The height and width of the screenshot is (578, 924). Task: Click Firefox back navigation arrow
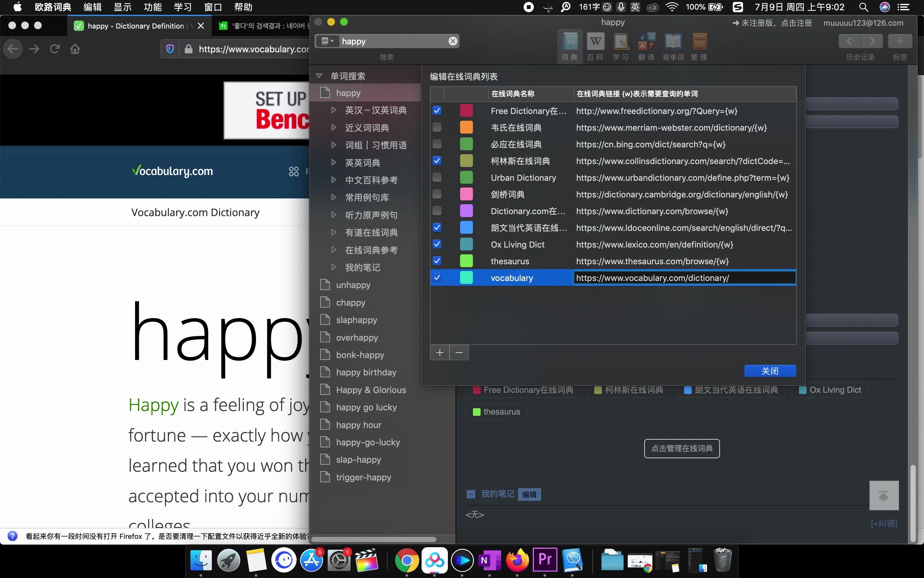[13, 49]
